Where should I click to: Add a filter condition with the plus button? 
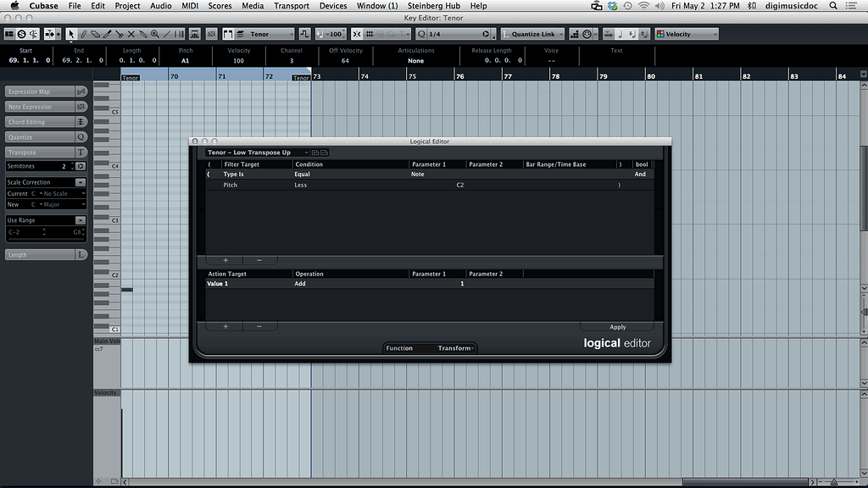click(x=225, y=259)
